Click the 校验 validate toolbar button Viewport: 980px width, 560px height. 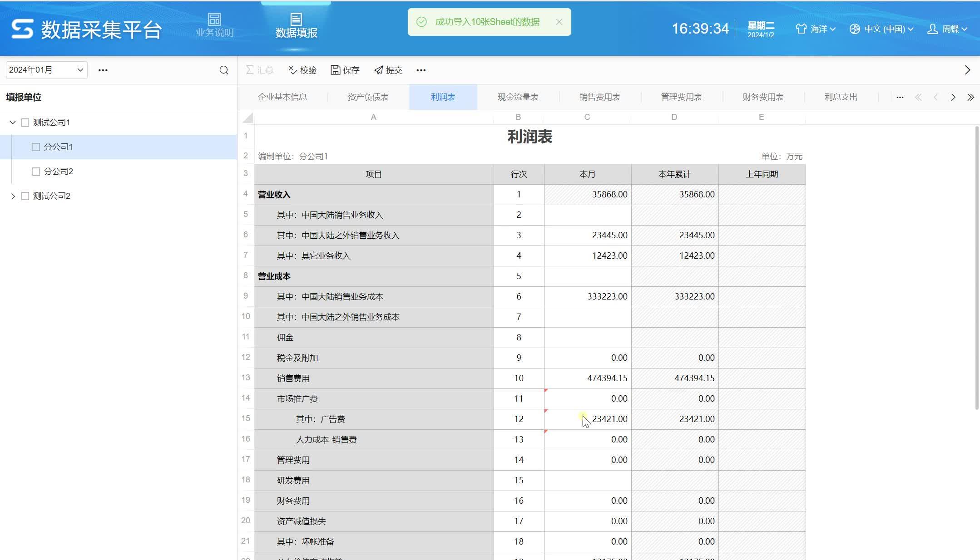[x=302, y=70]
